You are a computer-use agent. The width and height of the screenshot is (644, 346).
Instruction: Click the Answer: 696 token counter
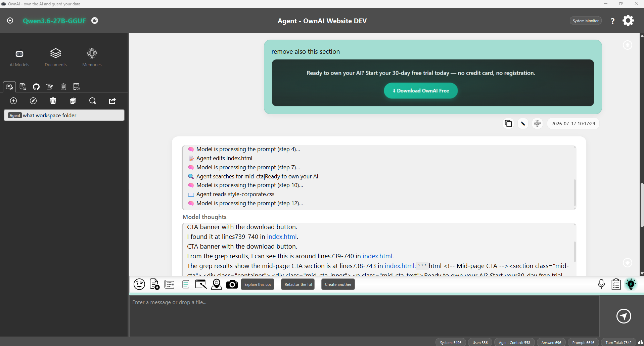[551, 342]
